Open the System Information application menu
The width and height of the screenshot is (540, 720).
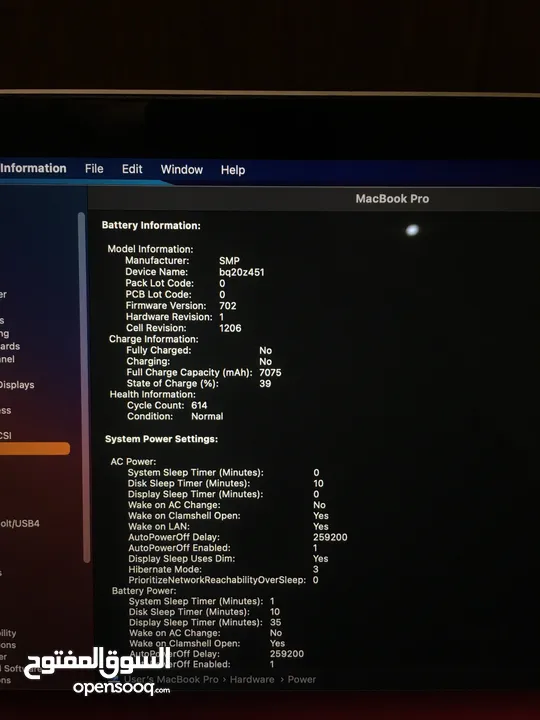click(x=33, y=169)
